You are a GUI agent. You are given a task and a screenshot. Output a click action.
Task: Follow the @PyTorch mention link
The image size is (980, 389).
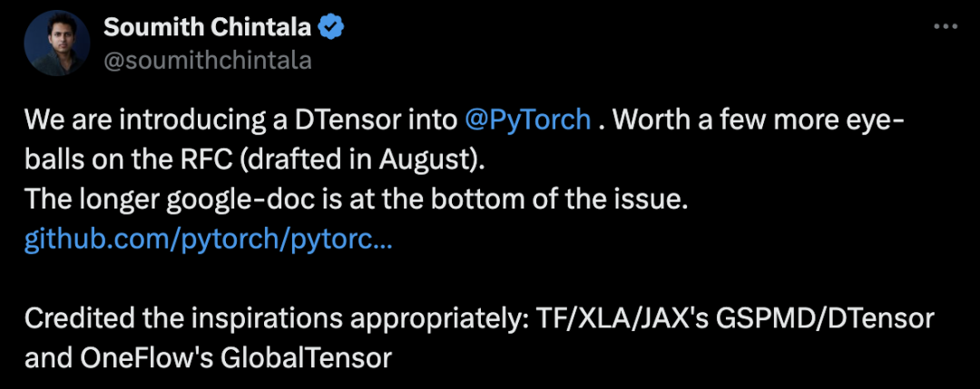527,120
